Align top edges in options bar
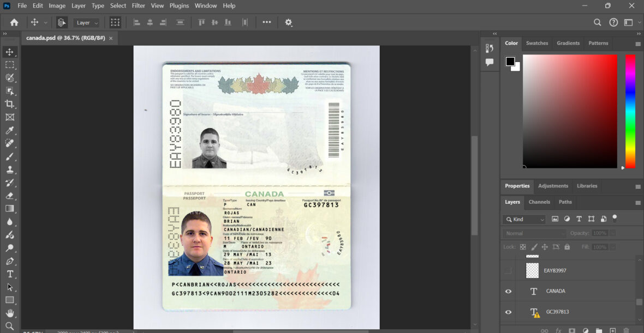This screenshot has height=333, width=644. pos(201,22)
